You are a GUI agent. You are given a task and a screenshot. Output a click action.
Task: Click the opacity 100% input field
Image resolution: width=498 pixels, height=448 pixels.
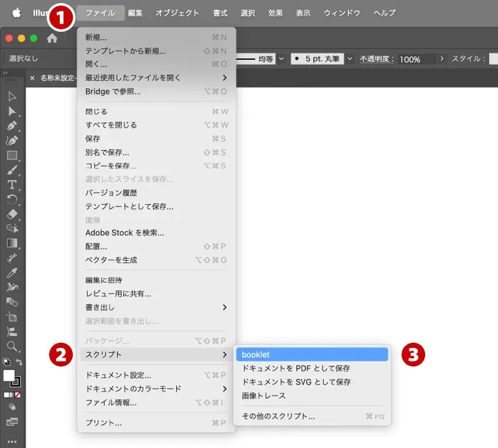(x=416, y=59)
